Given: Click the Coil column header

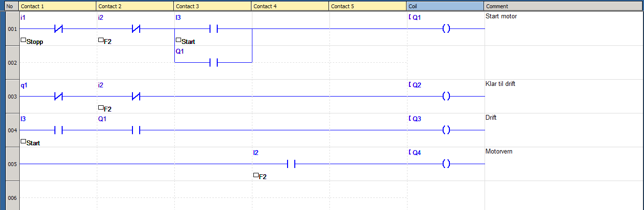Looking at the screenshot, I should 446,6.
